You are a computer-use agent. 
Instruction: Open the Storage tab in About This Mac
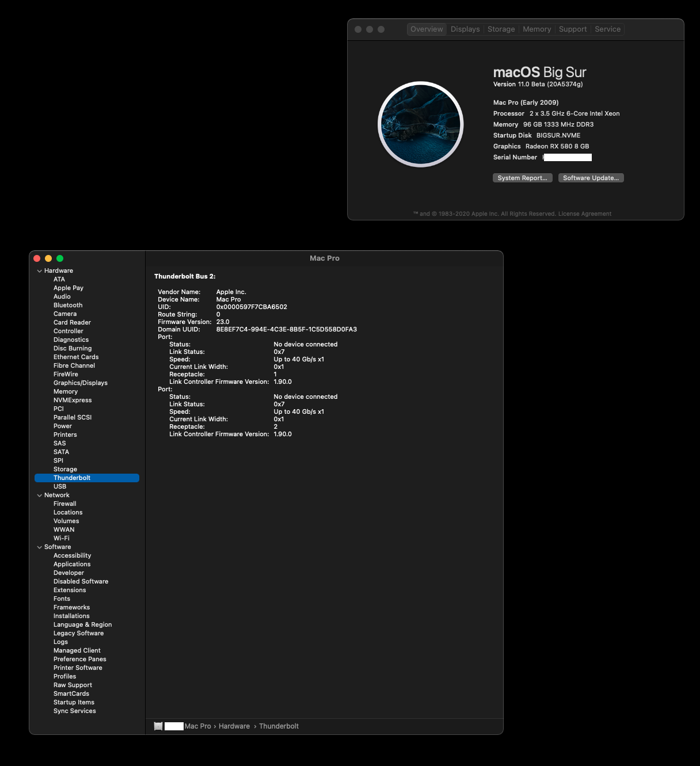501,29
